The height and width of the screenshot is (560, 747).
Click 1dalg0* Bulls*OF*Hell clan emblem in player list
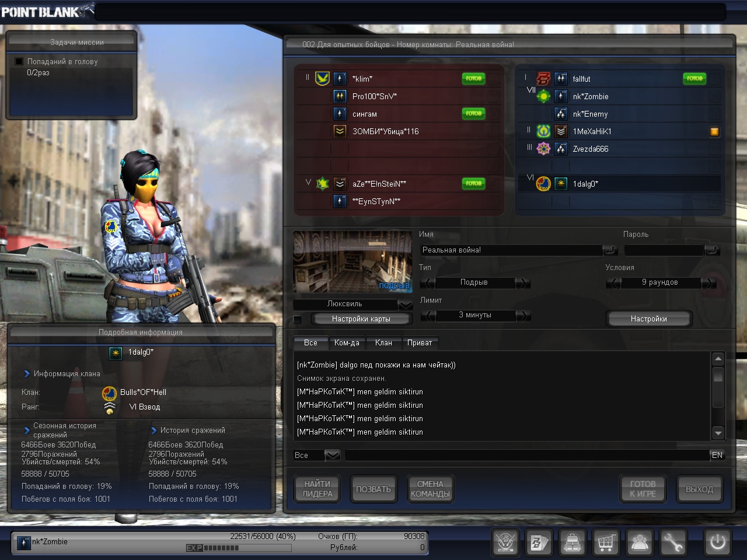[543, 184]
